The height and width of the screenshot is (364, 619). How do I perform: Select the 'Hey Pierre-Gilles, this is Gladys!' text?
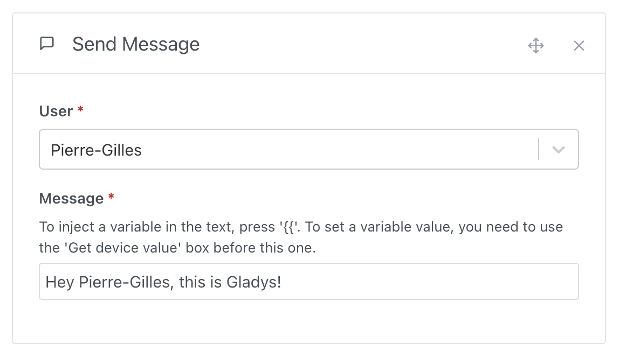pos(164,281)
